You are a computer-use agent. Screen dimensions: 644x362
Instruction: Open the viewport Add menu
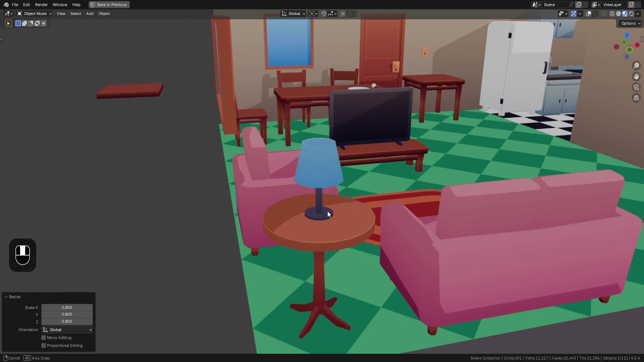[90, 14]
